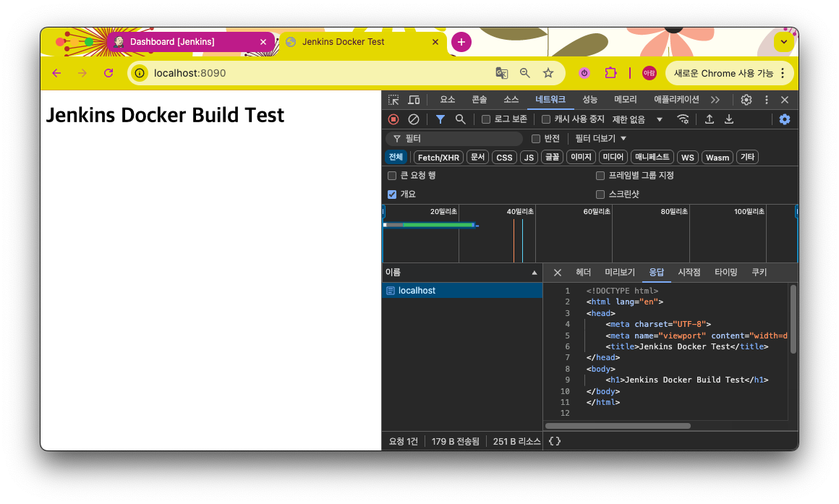Open the 미리보기 request detail tab
This screenshot has width=839, height=504.
point(620,273)
